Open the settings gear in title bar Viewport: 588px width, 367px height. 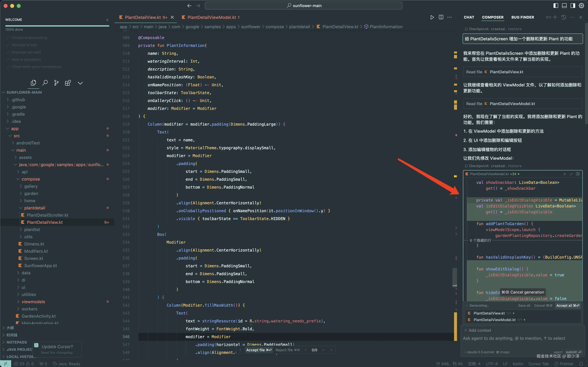coord(581,6)
